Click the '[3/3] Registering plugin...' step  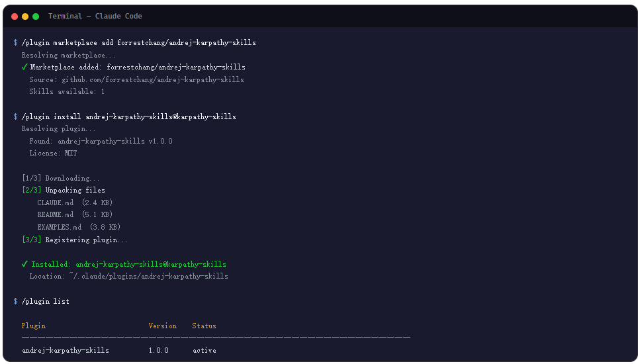pos(75,240)
